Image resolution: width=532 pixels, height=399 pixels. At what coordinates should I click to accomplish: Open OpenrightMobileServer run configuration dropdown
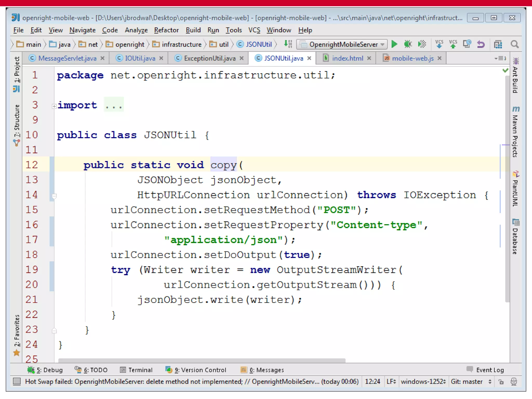(x=342, y=44)
